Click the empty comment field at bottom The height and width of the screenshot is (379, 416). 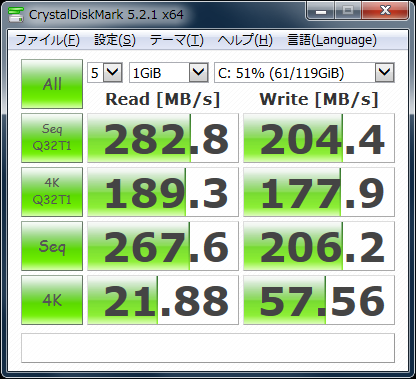pos(208,348)
